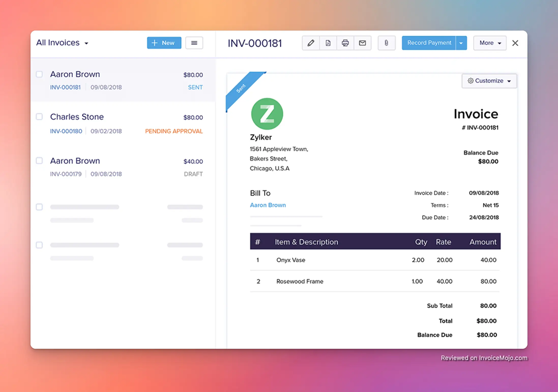Viewport: 558px width, 392px height.
Task: Select the Charles Stone invoice row
Action: (123, 124)
